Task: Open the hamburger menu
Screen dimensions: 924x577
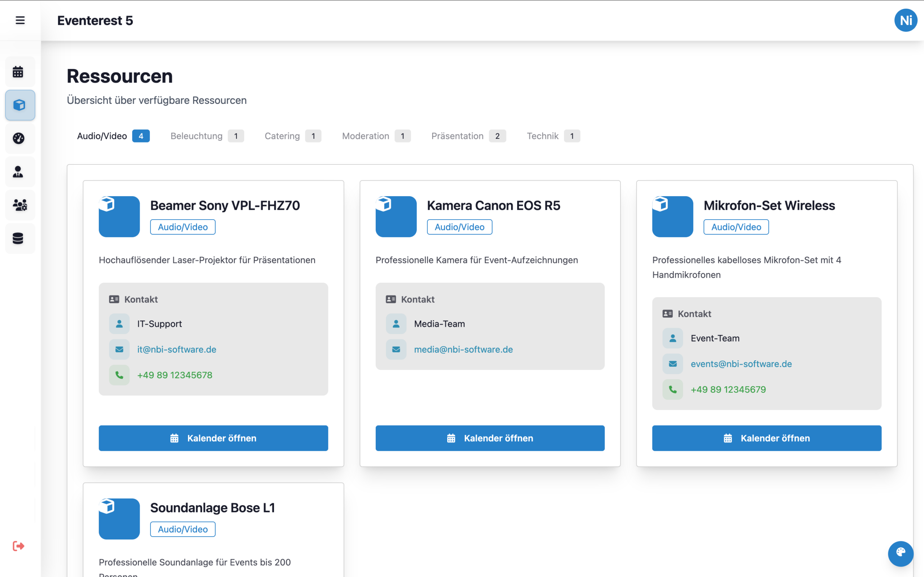Action: [20, 20]
